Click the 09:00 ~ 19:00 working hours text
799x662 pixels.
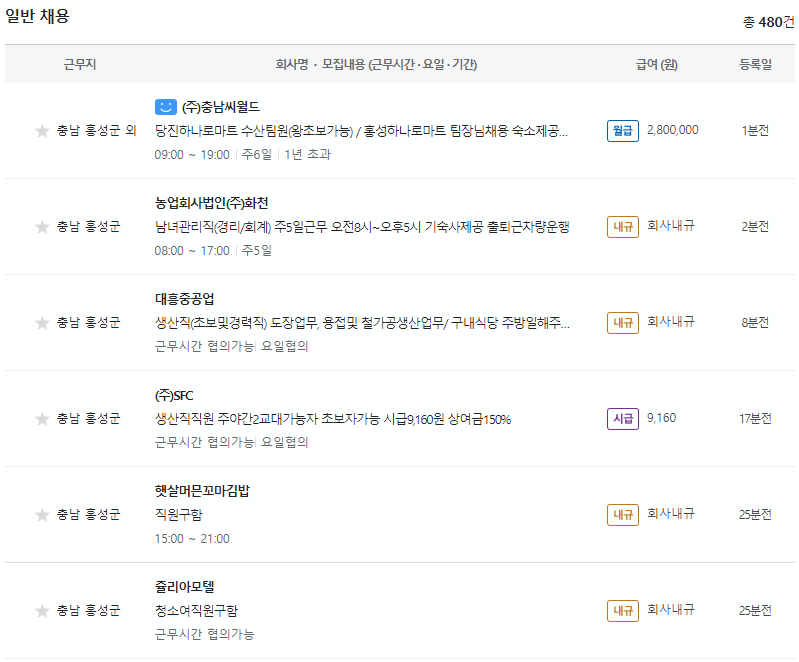[192, 154]
